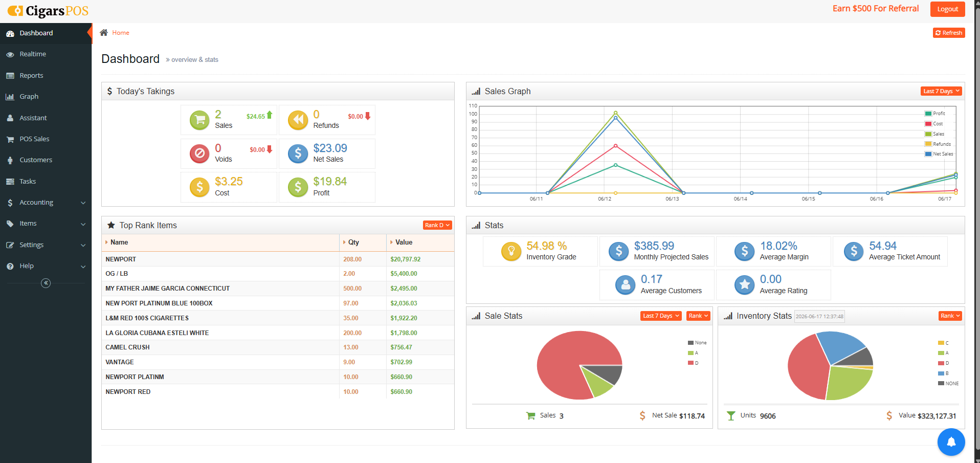This screenshot has width=980, height=463.
Task: Click the Sale Stats cart icon
Action: pyautogui.click(x=531, y=415)
